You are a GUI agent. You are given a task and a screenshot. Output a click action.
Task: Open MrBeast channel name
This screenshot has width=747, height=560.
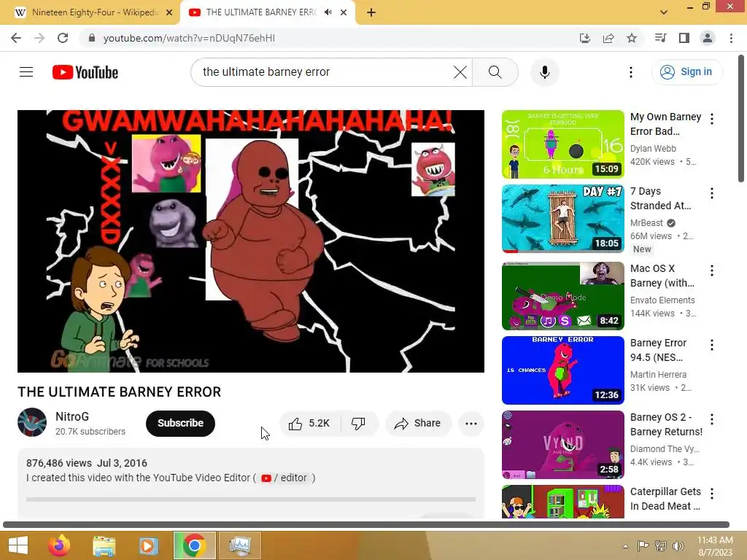[646, 223]
